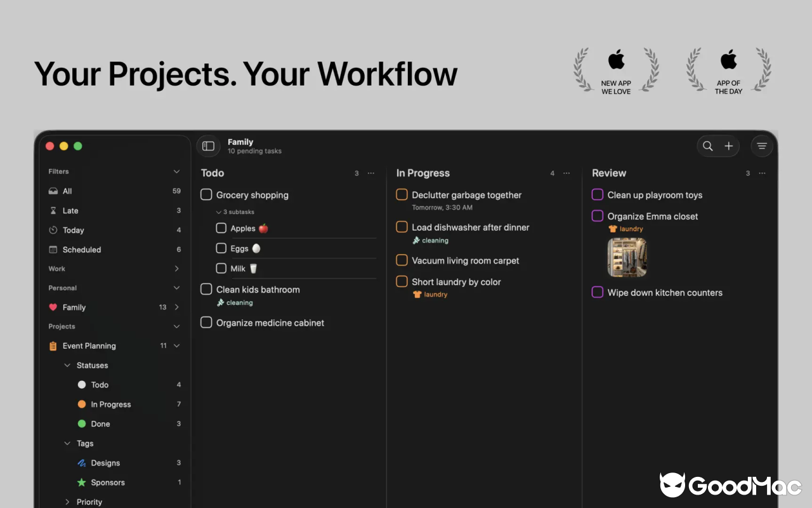This screenshot has width=812, height=508.
Task: Collapse Event Planning project chevron
Action: pos(176,346)
